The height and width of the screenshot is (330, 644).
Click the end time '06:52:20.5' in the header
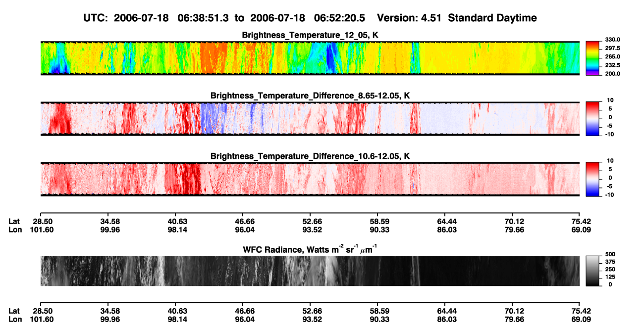pyautogui.click(x=339, y=18)
